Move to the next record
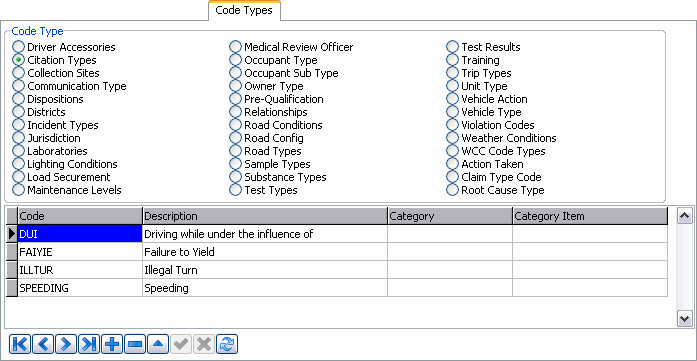Screen dimensions: 697x361 pos(66,344)
